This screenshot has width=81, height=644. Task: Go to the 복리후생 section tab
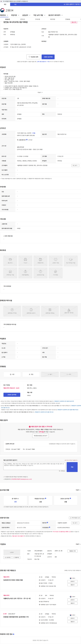pos(53,19)
